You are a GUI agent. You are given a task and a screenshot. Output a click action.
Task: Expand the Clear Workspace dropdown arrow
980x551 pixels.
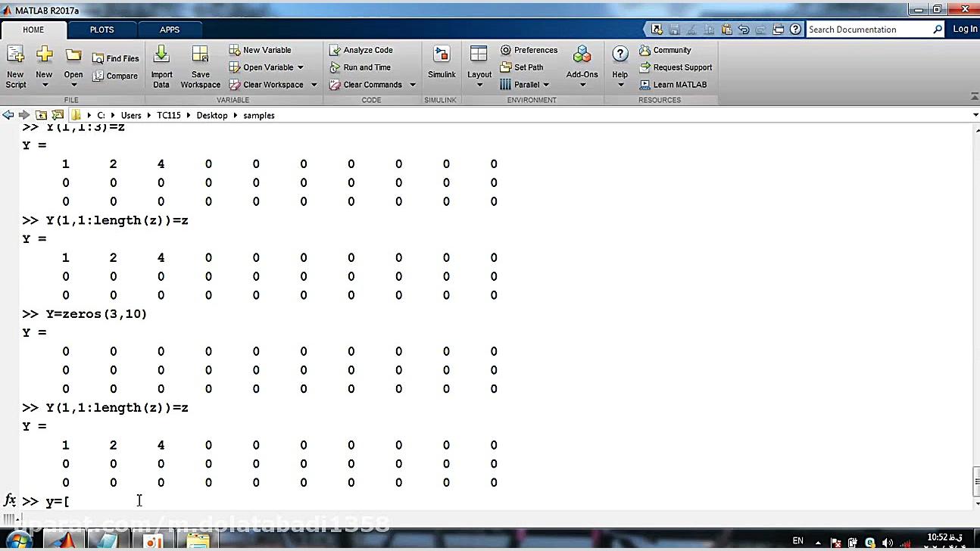(x=314, y=85)
